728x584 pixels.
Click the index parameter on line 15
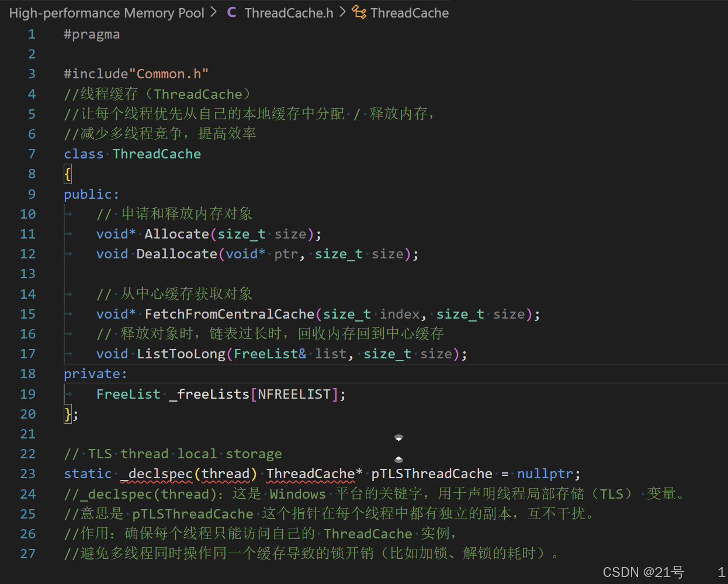pos(400,314)
